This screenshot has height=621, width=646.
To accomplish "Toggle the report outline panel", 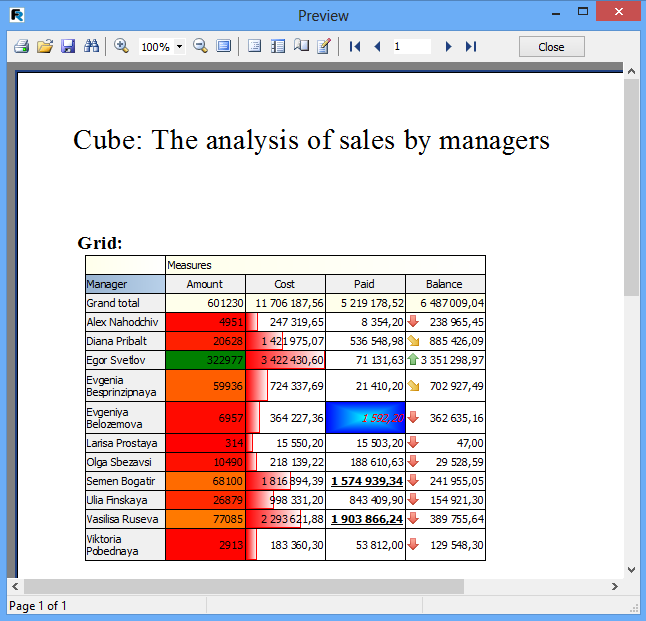I will click(x=254, y=47).
